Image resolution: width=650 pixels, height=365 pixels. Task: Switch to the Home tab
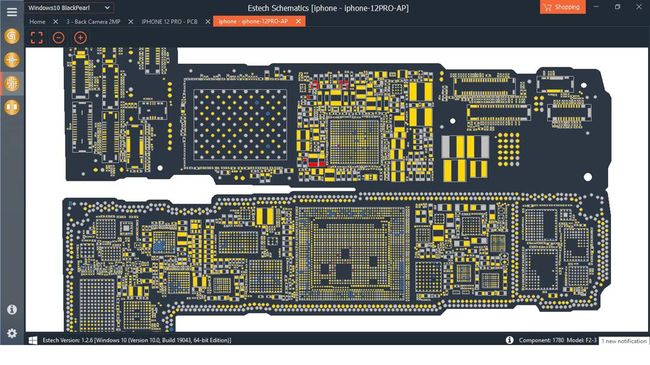[x=37, y=22]
